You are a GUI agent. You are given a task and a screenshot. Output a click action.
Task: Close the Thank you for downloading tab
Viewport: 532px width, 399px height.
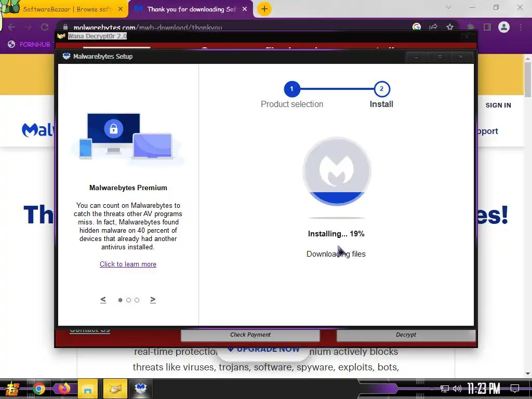click(x=245, y=9)
